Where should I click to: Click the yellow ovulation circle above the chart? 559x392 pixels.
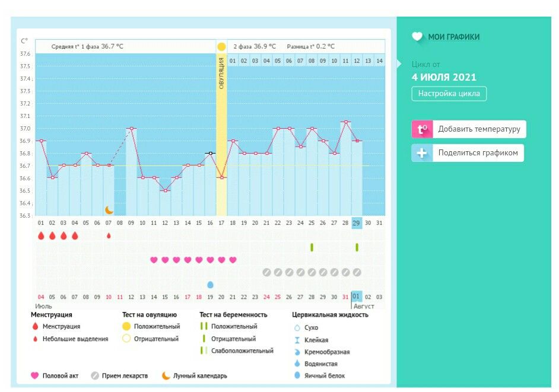coord(221,46)
